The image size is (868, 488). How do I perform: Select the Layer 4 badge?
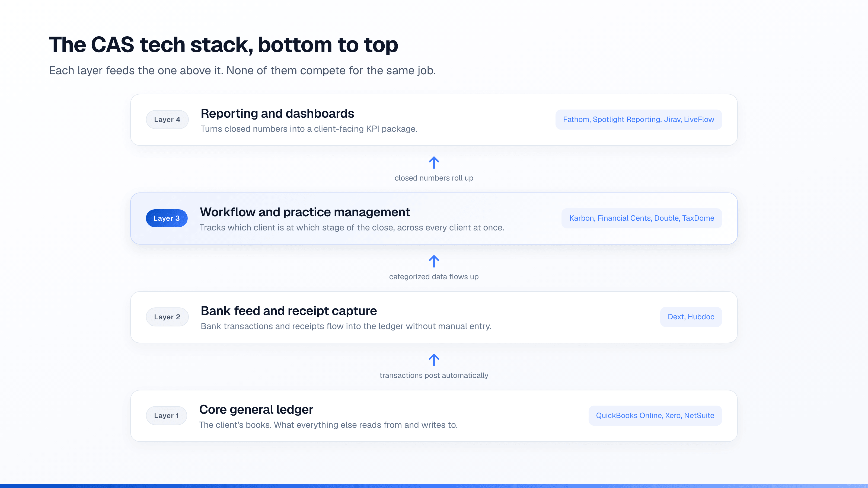pos(167,120)
